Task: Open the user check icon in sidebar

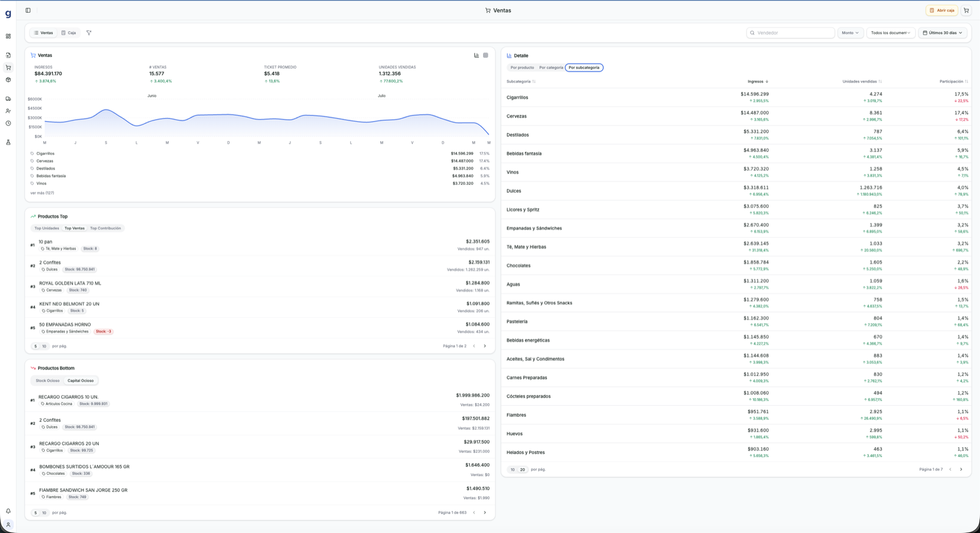Action: [x=8, y=111]
